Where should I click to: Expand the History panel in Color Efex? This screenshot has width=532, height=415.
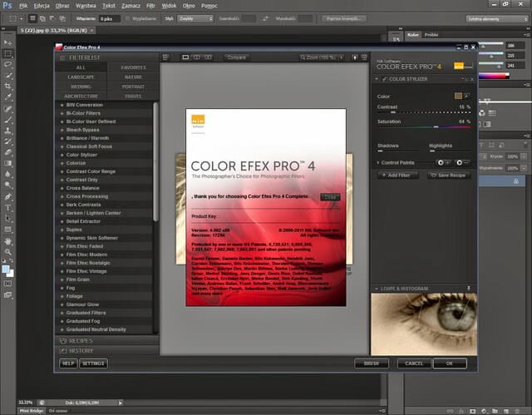(106, 350)
